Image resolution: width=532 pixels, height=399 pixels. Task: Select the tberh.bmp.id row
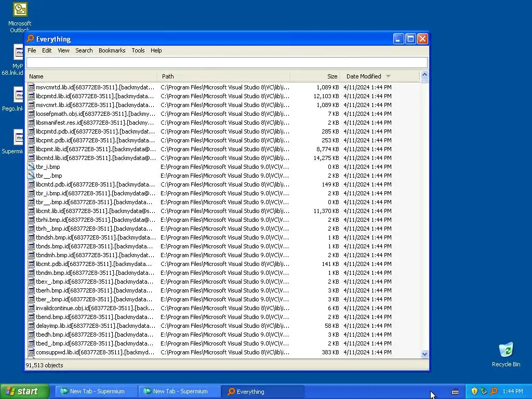tap(223, 290)
